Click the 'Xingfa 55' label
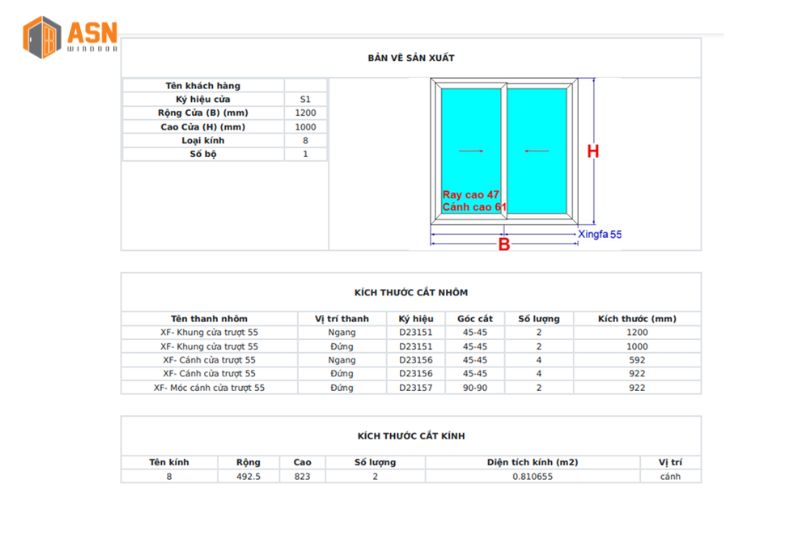 tap(600, 234)
